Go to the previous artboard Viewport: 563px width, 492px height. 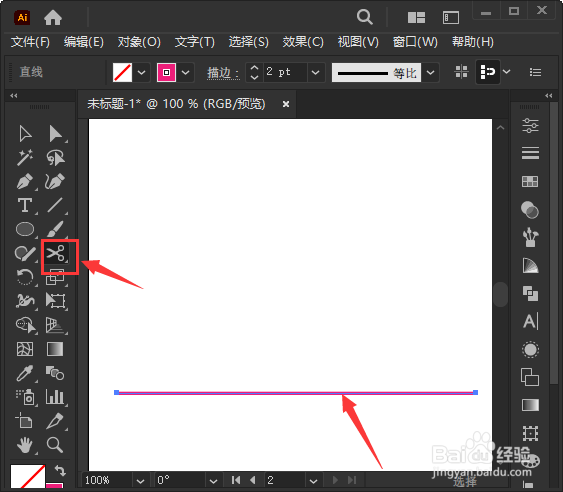pyautogui.click(x=253, y=480)
